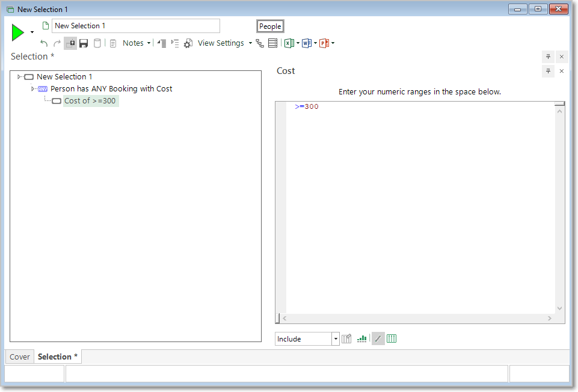The height and width of the screenshot is (392, 578).
Task: Open the Excel export dropdown arrow
Action: click(298, 43)
